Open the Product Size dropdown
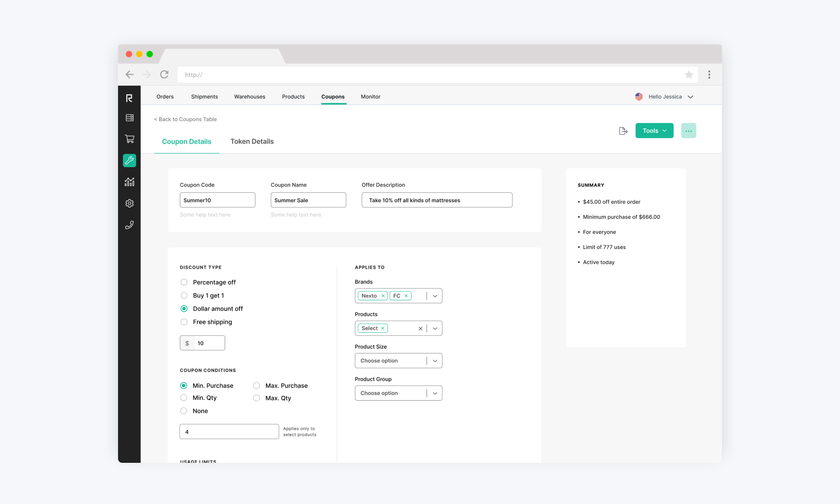Viewport: 840px width, 504px height. [x=399, y=361]
